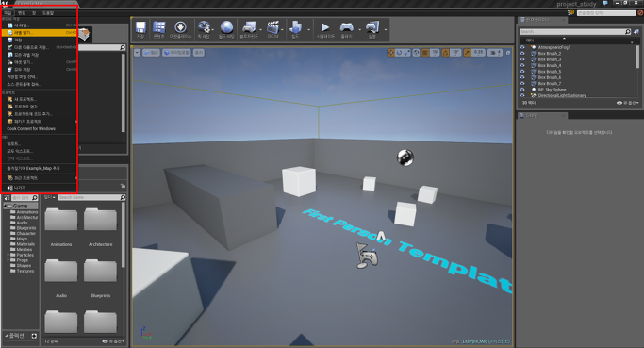The height and width of the screenshot is (348, 644).
Task: Click the World Outliner search field
Action: click(571, 32)
